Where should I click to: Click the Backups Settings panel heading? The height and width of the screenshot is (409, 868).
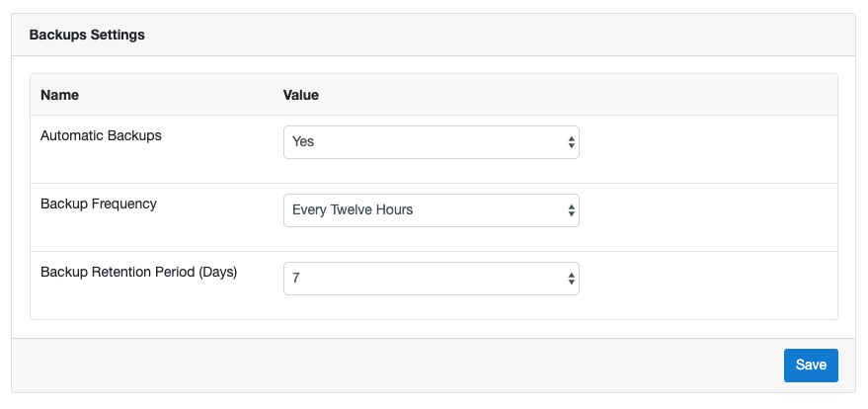(87, 35)
